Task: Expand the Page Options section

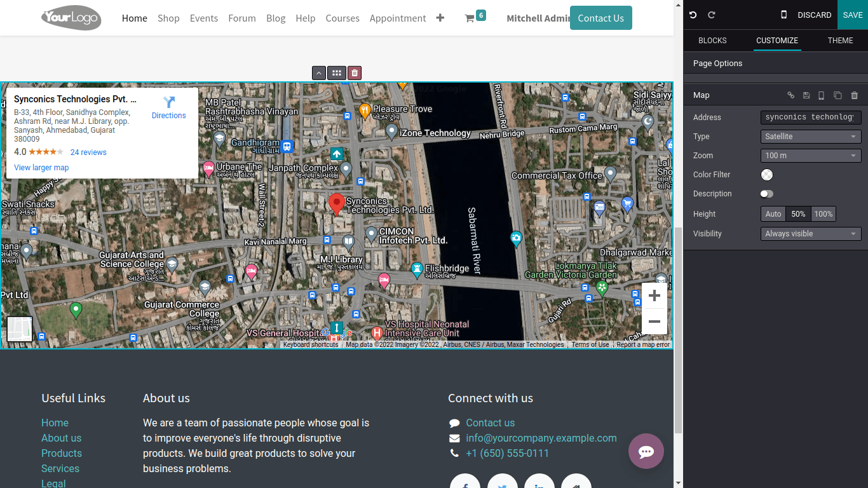Action: 775,64
